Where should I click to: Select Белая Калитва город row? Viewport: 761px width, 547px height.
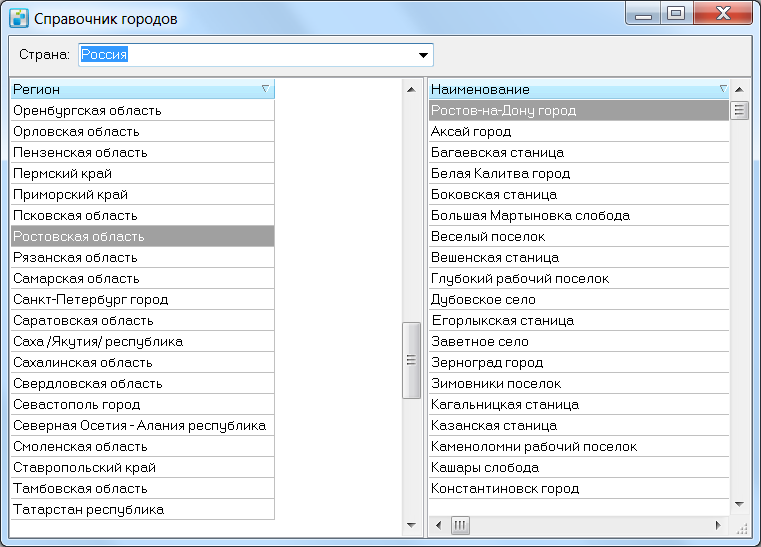click(579, 173)
